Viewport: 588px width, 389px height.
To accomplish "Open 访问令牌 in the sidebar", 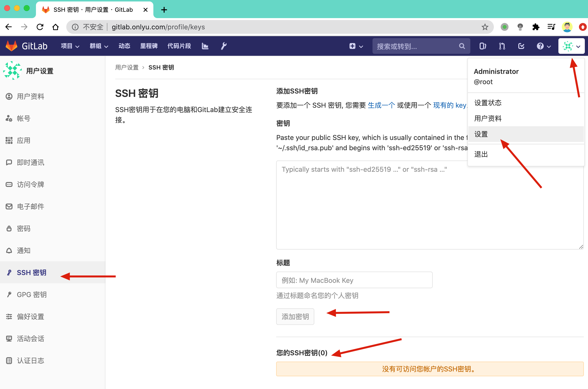I will pyautogui.click(x=53, y=184).
